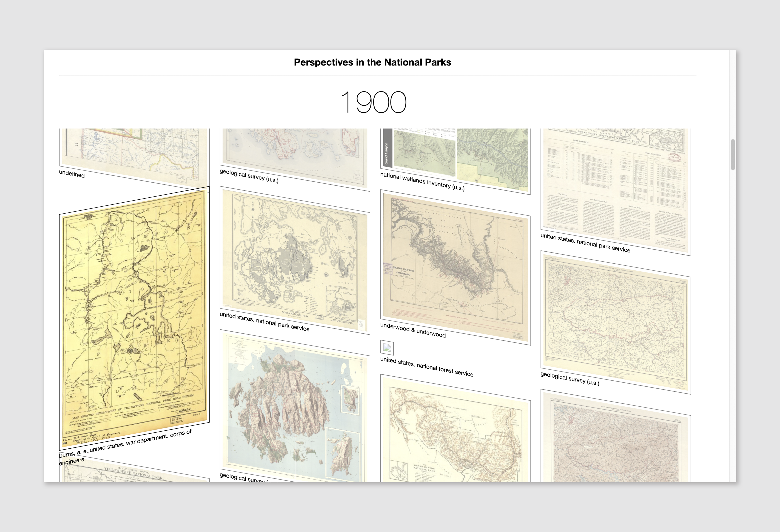Viewport: 780px width, 532px height.
Task: Click the 'underwood & underwood' caption
Action: coord(413,330)
